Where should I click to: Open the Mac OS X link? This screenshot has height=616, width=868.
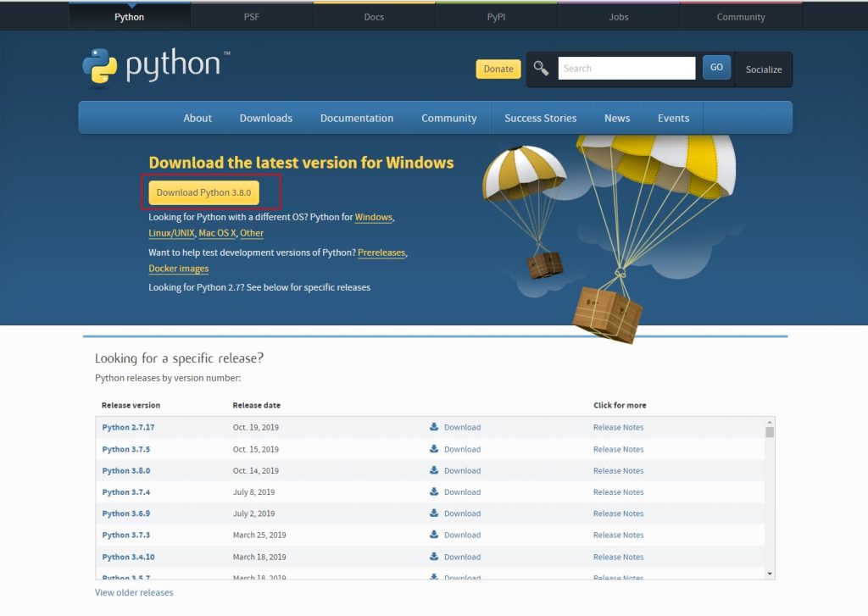(217, 233)
